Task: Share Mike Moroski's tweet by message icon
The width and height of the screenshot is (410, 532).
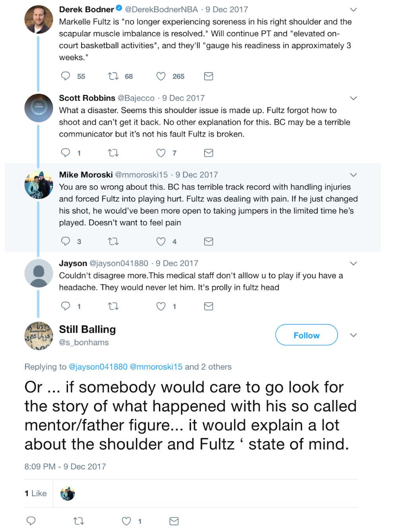Action: pos(209,241)
